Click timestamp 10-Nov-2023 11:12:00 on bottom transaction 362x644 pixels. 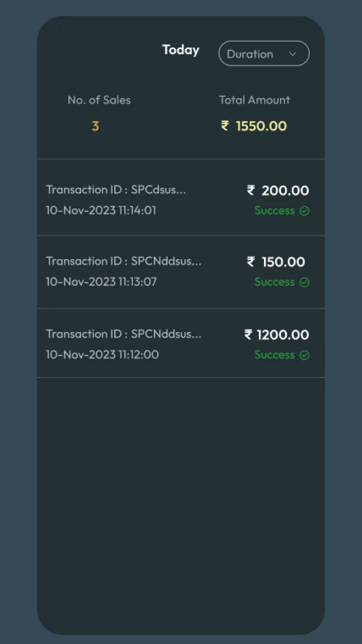[x=102, y=355]
